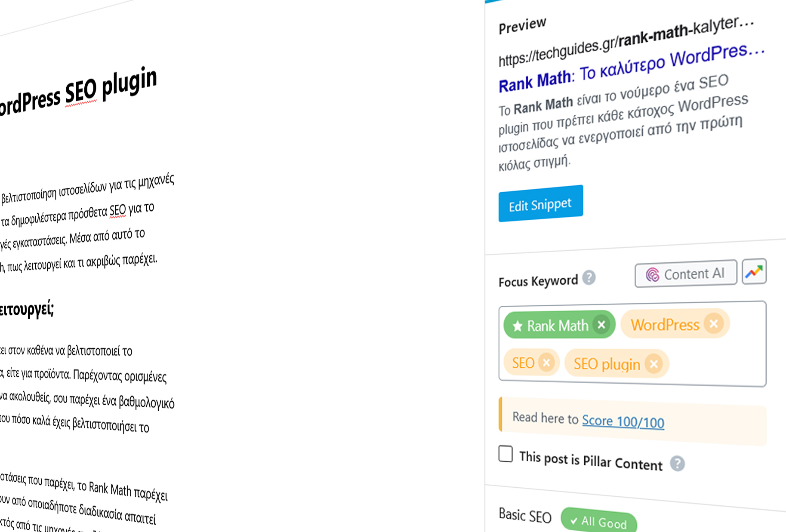
Task: Remove the SEO keyword tag
Action: (x=546, y=363)
